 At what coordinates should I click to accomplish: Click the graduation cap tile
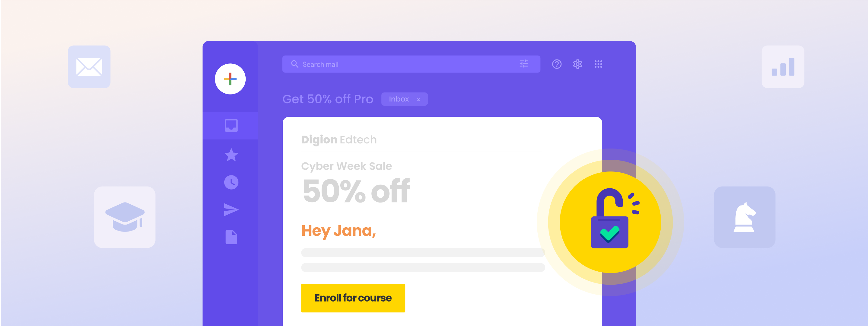click(125, 217)
